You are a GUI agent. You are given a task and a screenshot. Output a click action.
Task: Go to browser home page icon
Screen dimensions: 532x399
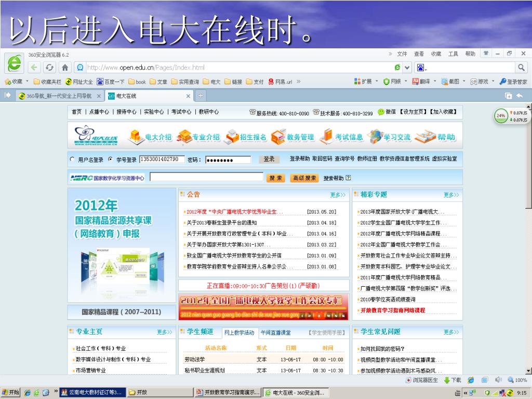coord(65,68)
